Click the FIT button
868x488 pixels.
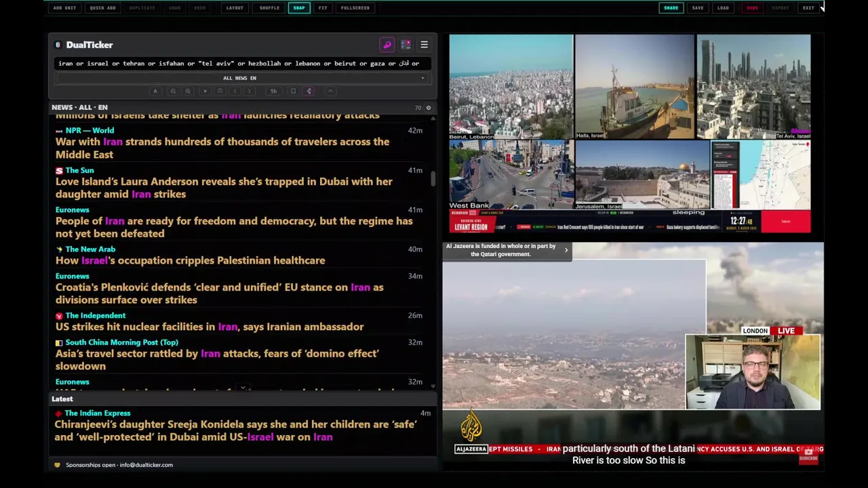click(x=323, y=8)
